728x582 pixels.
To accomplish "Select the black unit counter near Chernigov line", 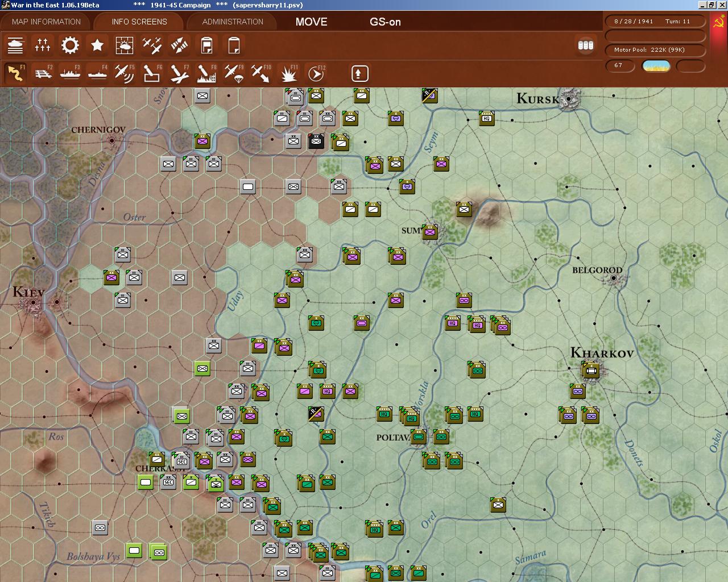I will point(316,141).
